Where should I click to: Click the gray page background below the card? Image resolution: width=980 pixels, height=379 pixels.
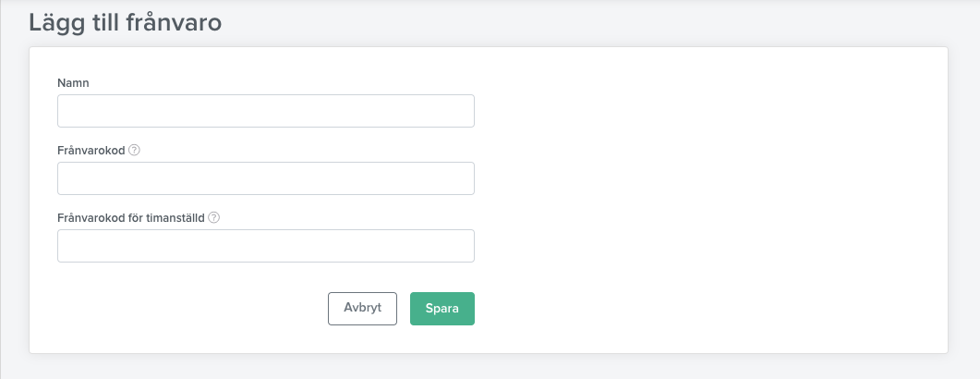pyautogui.click(x=490, y=367)
